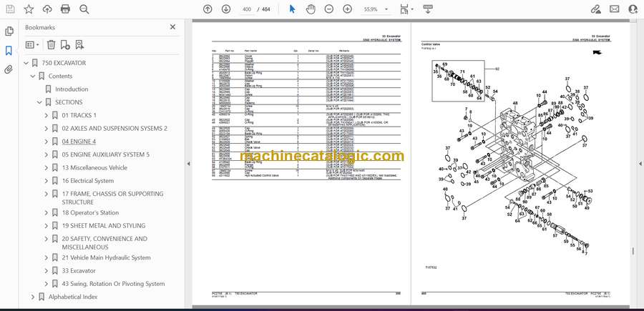Screen dimensions: 644x311
Task: Zoom out with the minus icon
Action: 329,9
